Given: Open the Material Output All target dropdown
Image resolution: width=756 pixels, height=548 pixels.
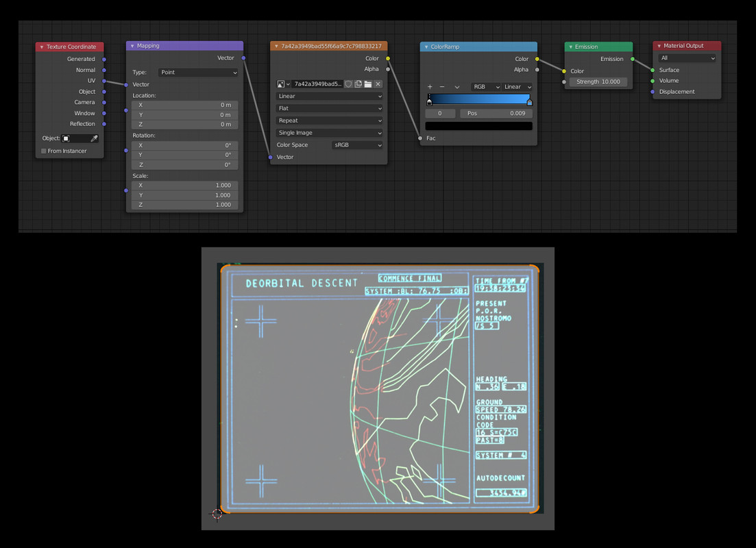Looking at the screenshot, I should click(x=687, y=58).
